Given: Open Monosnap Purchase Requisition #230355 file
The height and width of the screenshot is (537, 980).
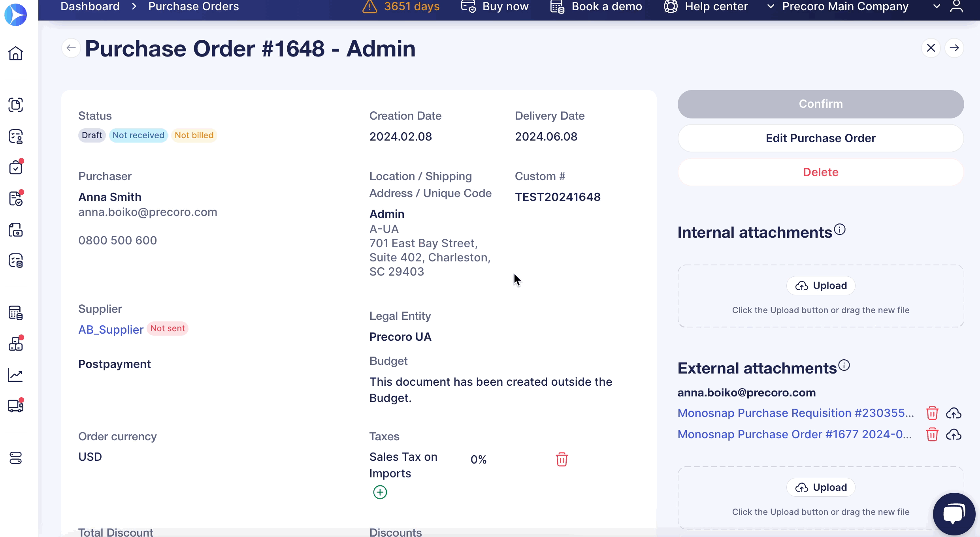Looking at the screenshot, I should (796, 413).
